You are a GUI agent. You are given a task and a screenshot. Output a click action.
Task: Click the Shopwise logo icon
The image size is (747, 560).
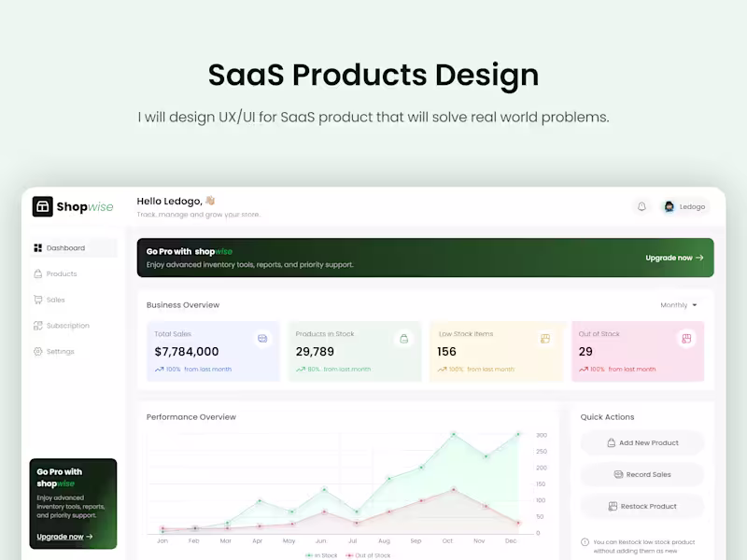point(43,206)
